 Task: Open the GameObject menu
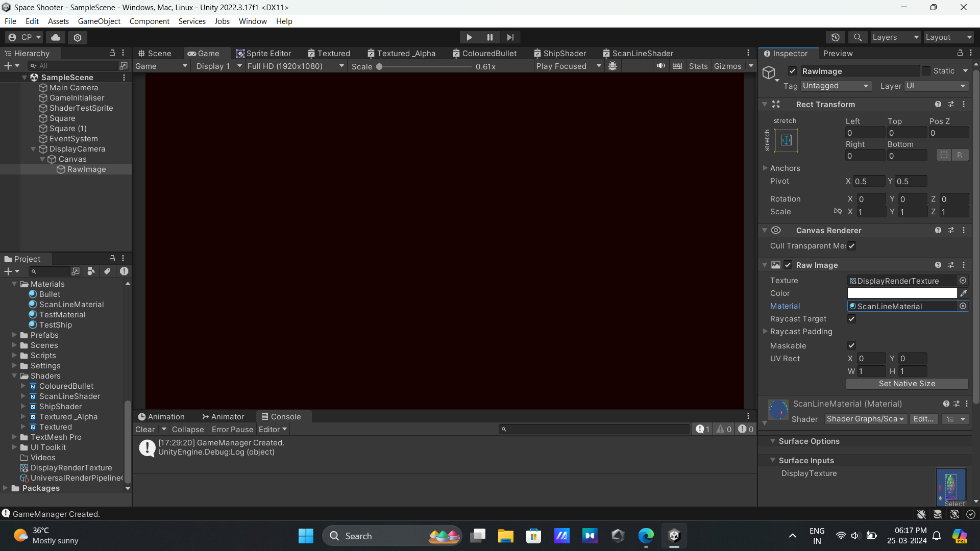(99, 21)
